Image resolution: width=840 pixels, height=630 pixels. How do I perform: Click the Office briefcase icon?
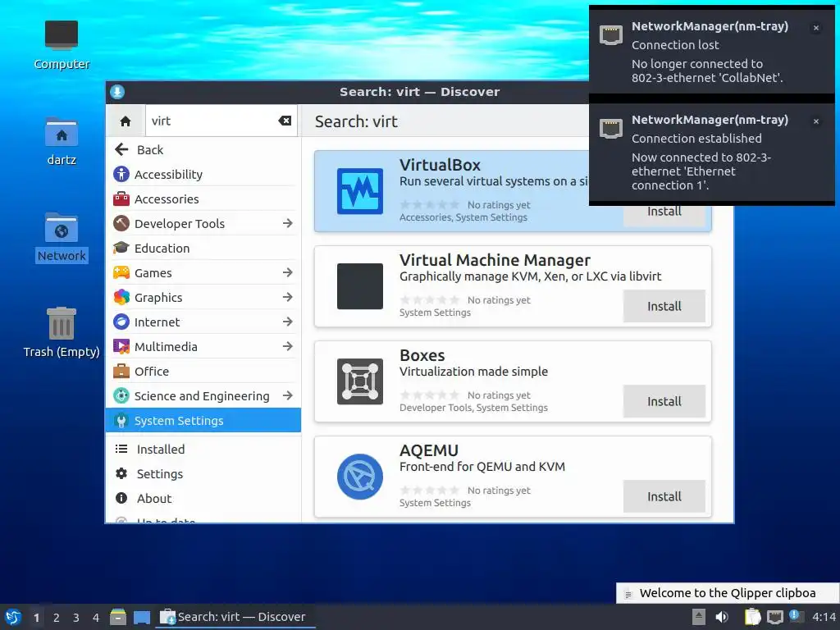[x=121, y=372]
